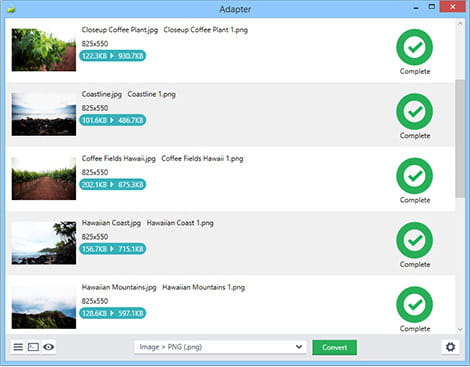Viewport: 470px width, 367px height.
Task: Minimize the Adapter window
Action: coord(416,8)
